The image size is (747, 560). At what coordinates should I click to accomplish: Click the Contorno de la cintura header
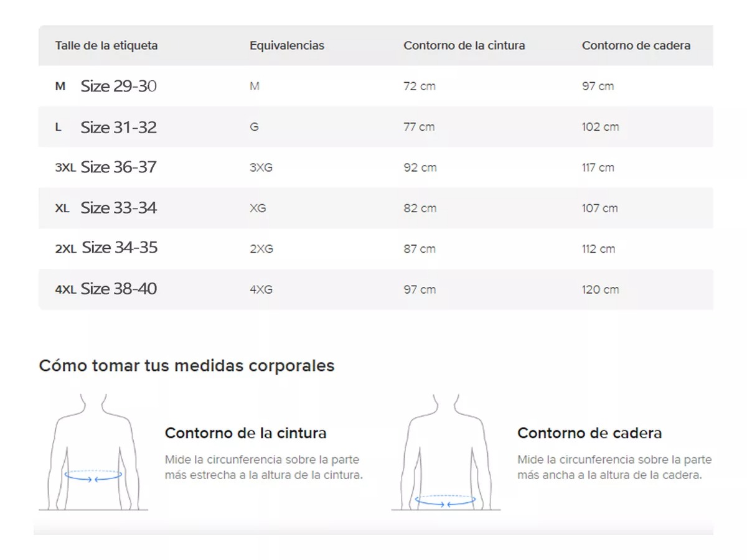[x=464, y=45]
